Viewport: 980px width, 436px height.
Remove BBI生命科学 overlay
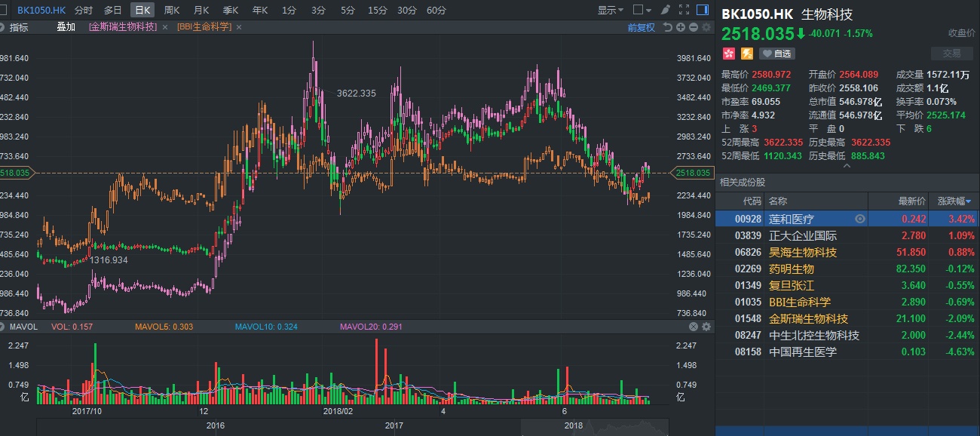239,27
